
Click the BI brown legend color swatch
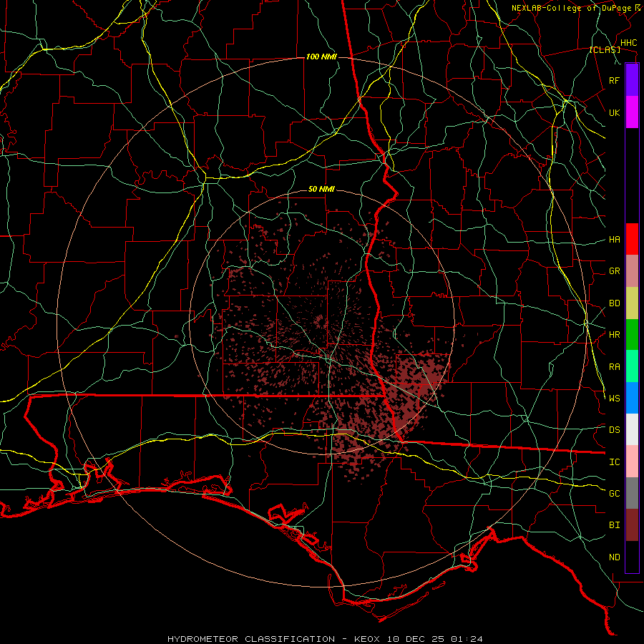coord(632,525)
